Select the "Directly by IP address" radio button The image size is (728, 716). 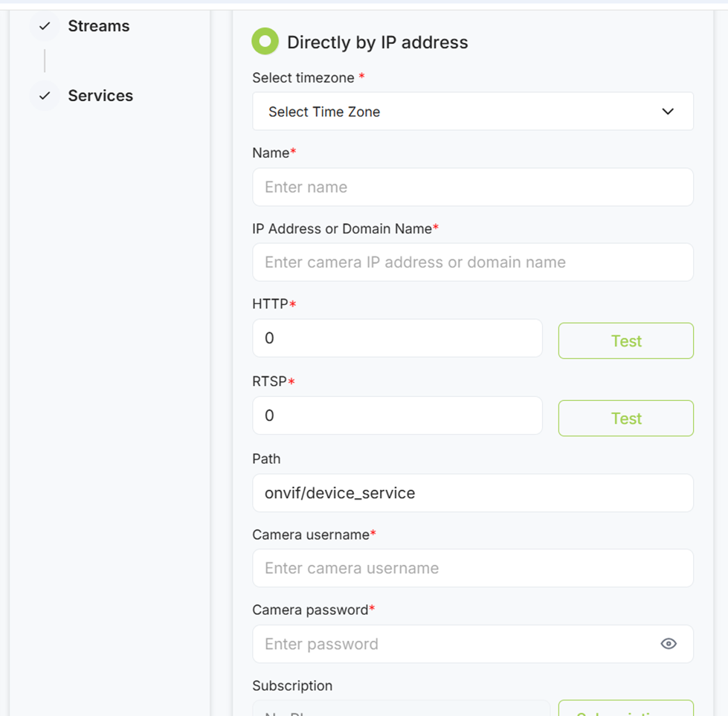[x=265, y=42]
